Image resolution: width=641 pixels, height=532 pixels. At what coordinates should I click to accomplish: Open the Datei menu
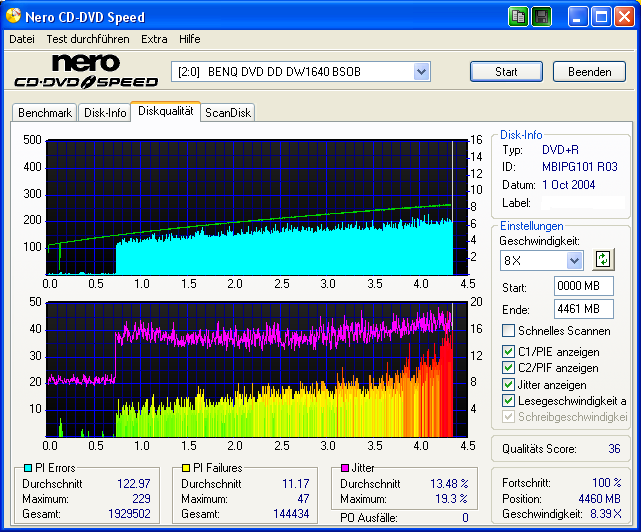[21, 39]
